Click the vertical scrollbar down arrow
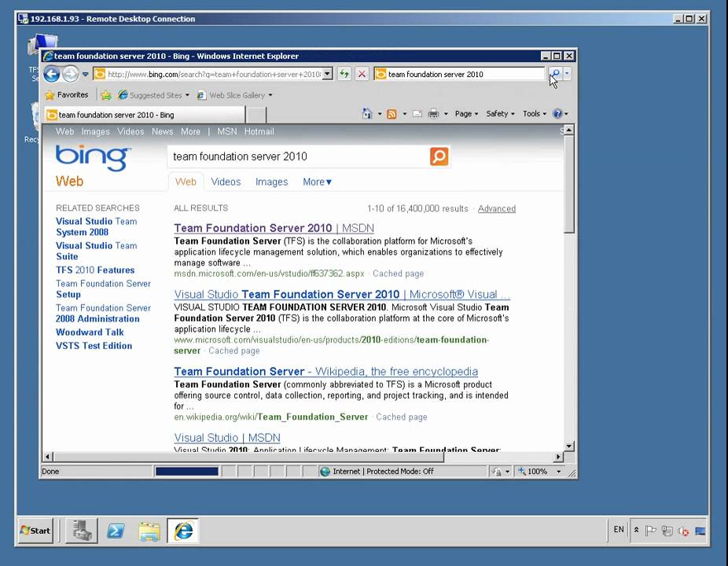The image size is (728, 566). pyautogui.click(x=569, y=446)
